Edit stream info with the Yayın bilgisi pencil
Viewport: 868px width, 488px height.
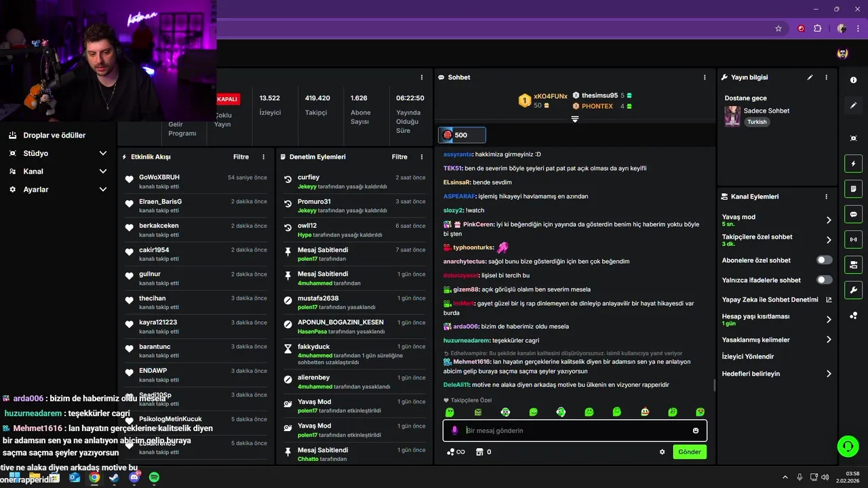[x=810, y=77]
